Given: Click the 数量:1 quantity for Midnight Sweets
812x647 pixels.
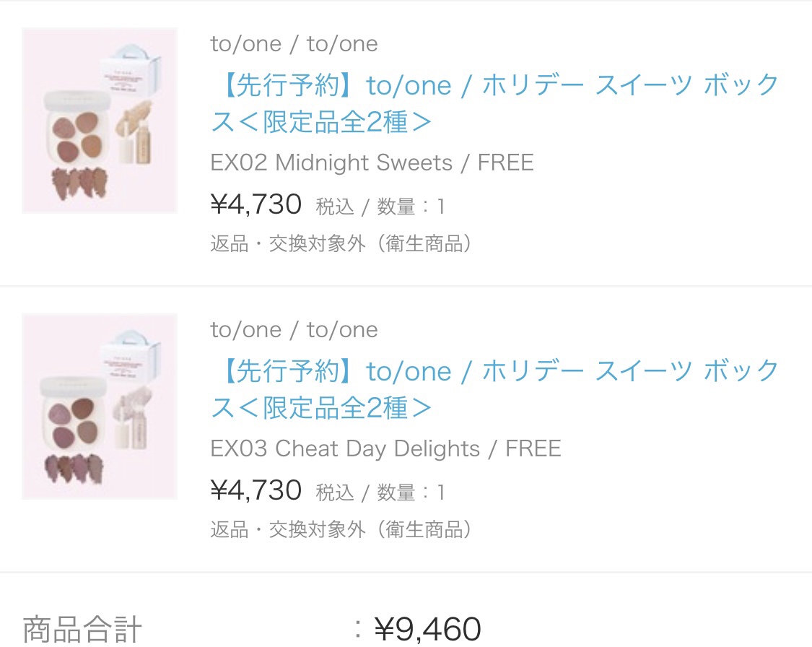Looking at the screenshot, I should (x=411, y=207).
